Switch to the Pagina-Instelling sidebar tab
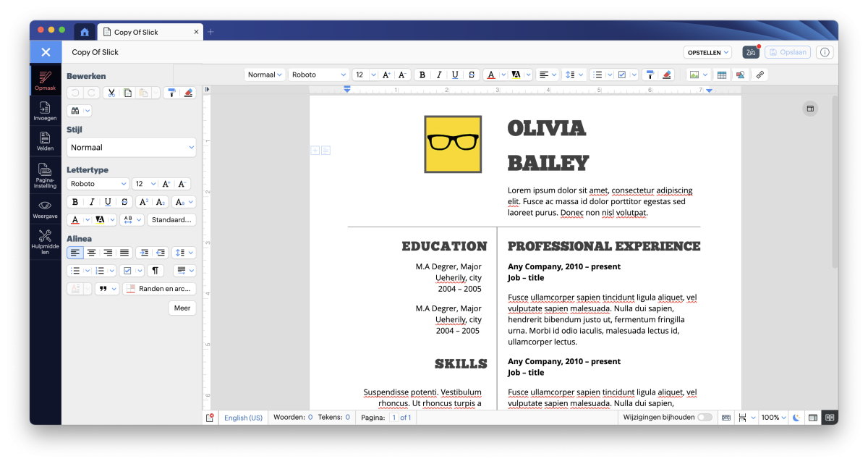The image size is (868, 464). [x=45, y=175]
